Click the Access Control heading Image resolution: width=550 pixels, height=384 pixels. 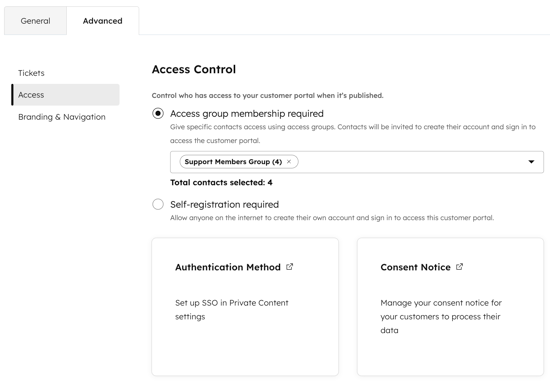(194, 69)
